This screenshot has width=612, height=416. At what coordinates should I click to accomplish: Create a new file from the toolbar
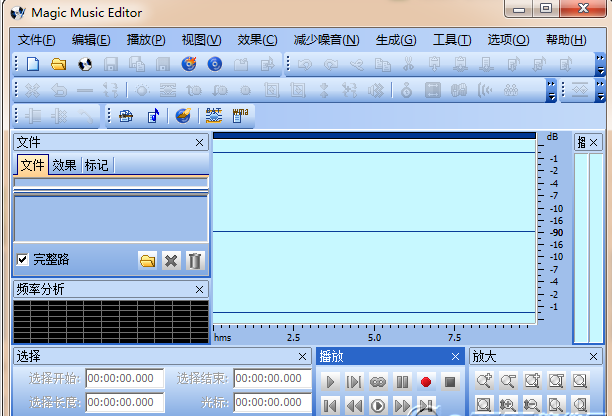33,64
